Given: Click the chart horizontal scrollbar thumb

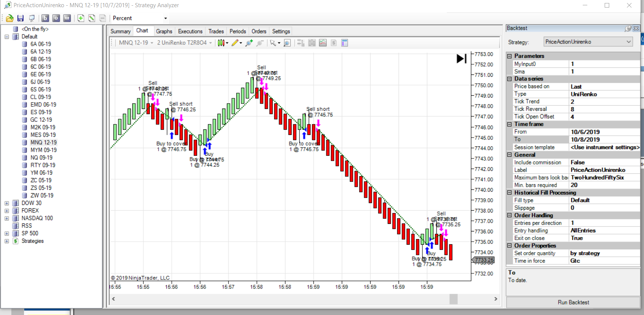Looking at the screenshot, I should click(x=453, y=299).
